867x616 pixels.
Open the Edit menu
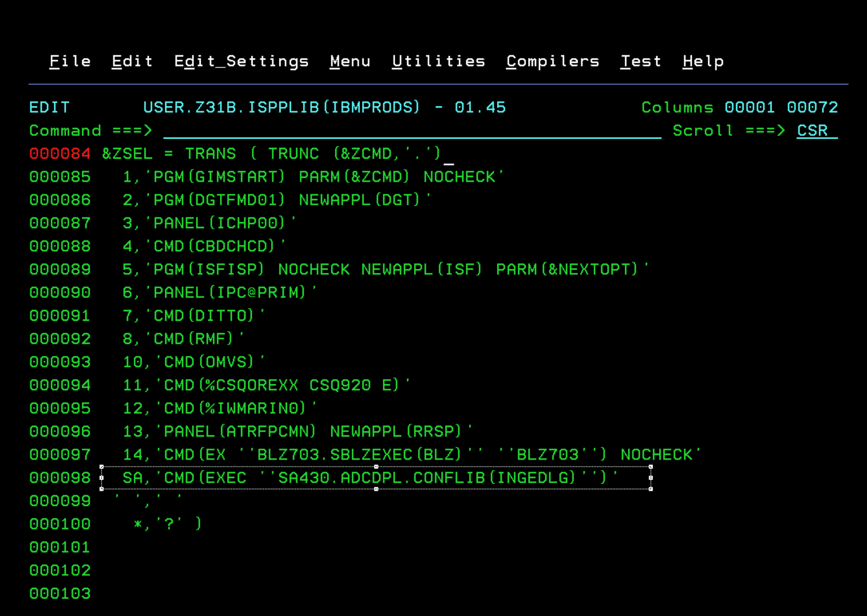pyautogui.click(x=132, y=61)
